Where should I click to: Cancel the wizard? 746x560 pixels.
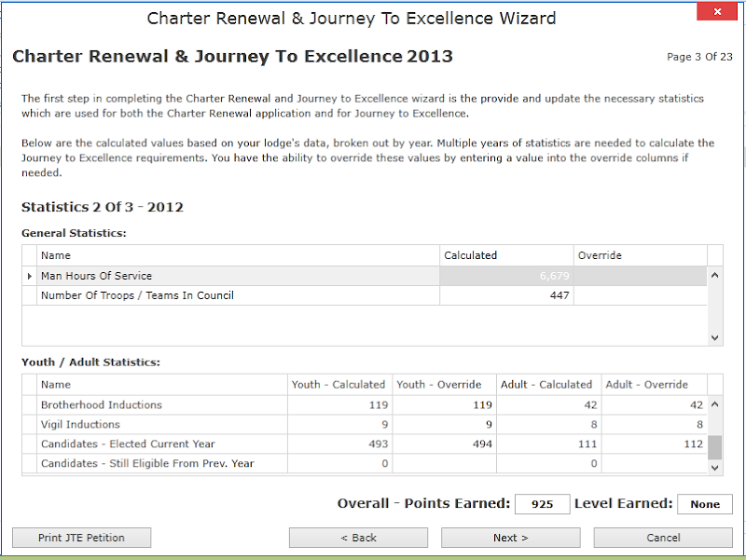(663, 538)
